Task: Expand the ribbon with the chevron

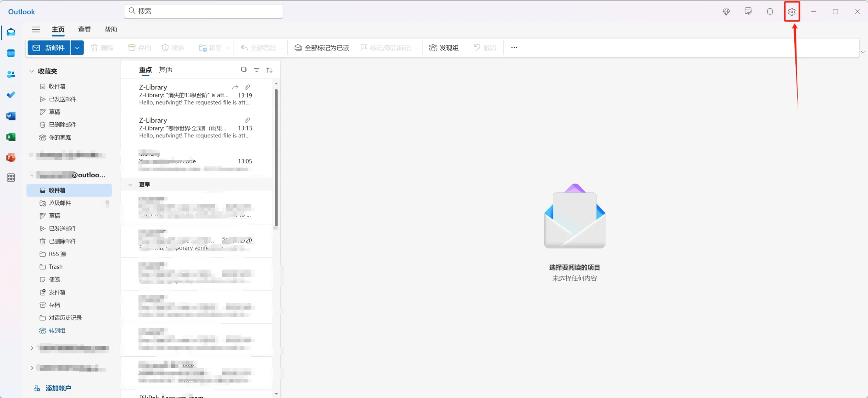Action: pos(863,52)
